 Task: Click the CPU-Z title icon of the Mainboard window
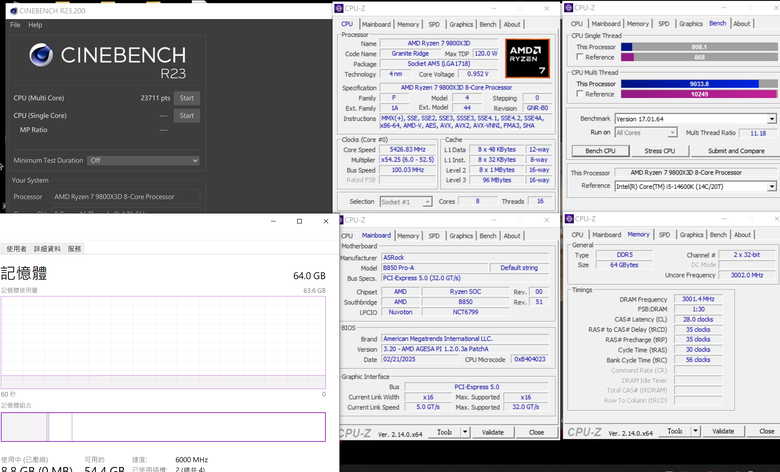pyautogui.click(x=340, y=220)
